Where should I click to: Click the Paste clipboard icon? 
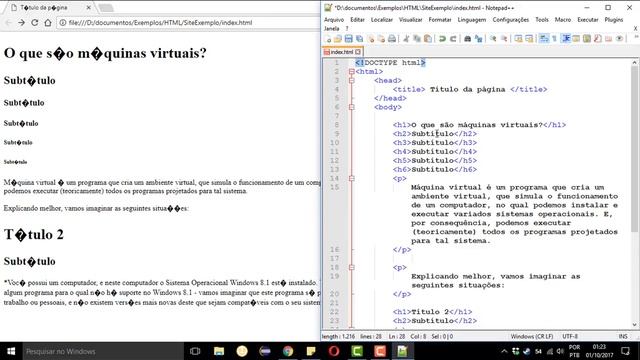tap(428, 39)
